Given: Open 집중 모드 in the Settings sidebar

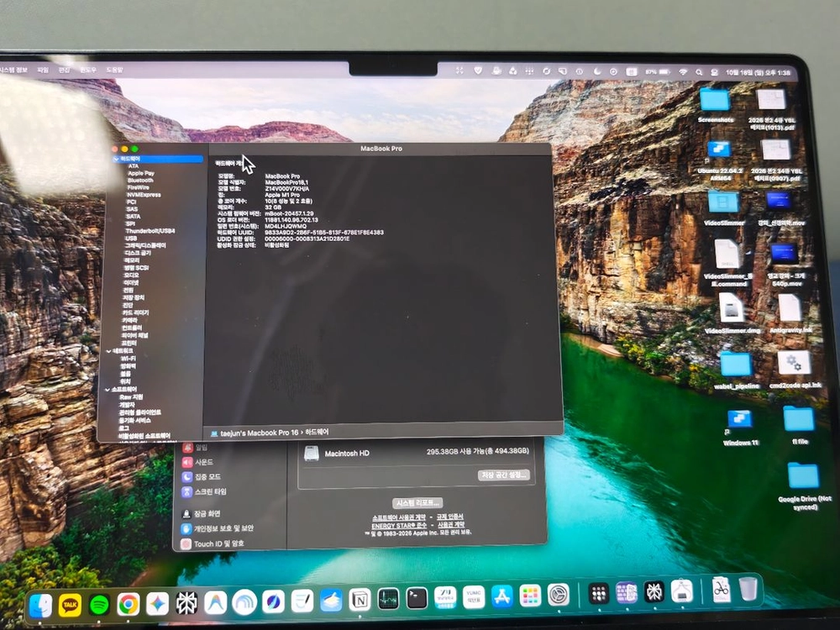Looking at the screenshot, I should click(x=201, y=476).
